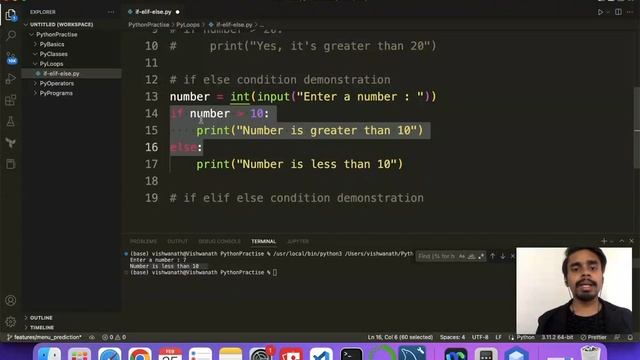Select the TERMINAL panel tab
Screen dimensions: 640x360
click(x=264, y=242)
